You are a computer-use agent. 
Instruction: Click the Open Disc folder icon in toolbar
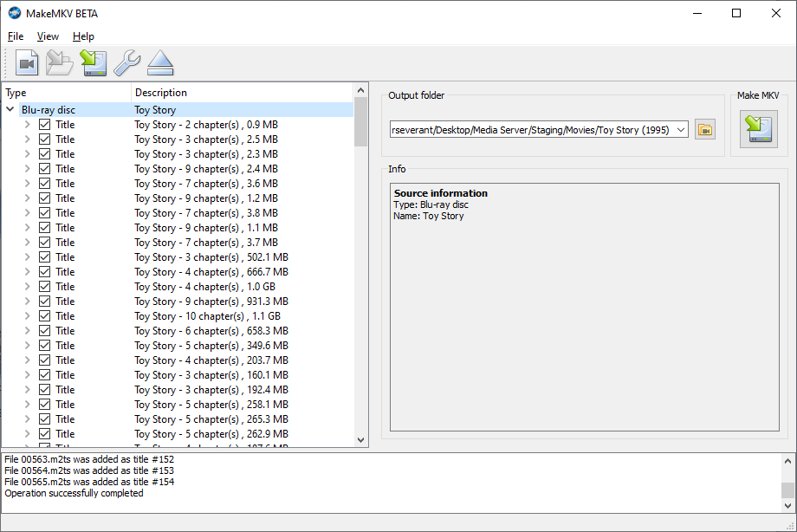(x=59, y=62)
